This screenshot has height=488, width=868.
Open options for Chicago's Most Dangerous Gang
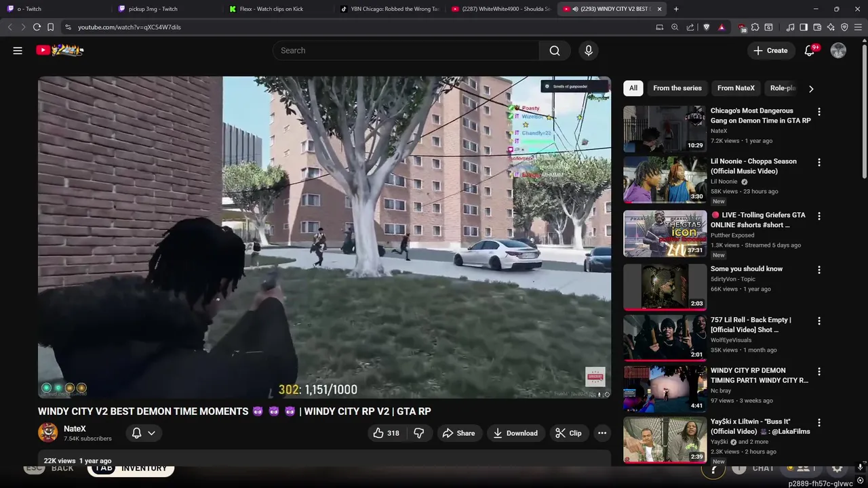click(819, 112)
